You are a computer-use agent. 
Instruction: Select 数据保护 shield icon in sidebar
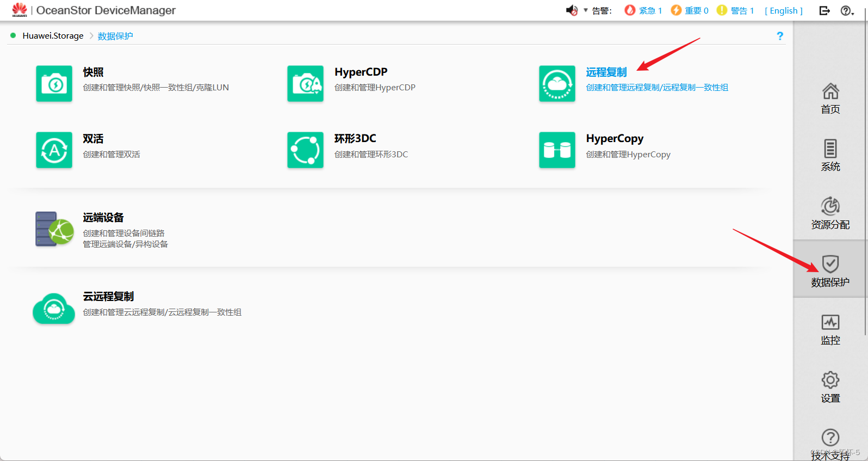pos(830,264)
